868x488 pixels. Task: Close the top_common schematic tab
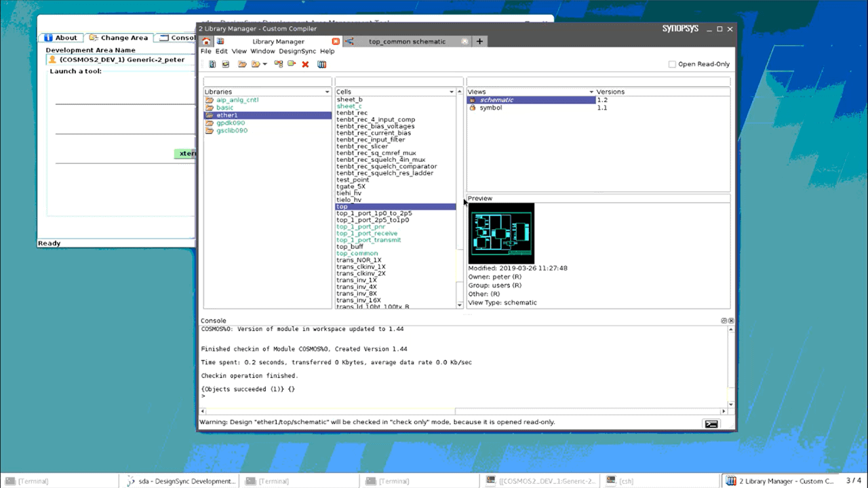(465, 41)
